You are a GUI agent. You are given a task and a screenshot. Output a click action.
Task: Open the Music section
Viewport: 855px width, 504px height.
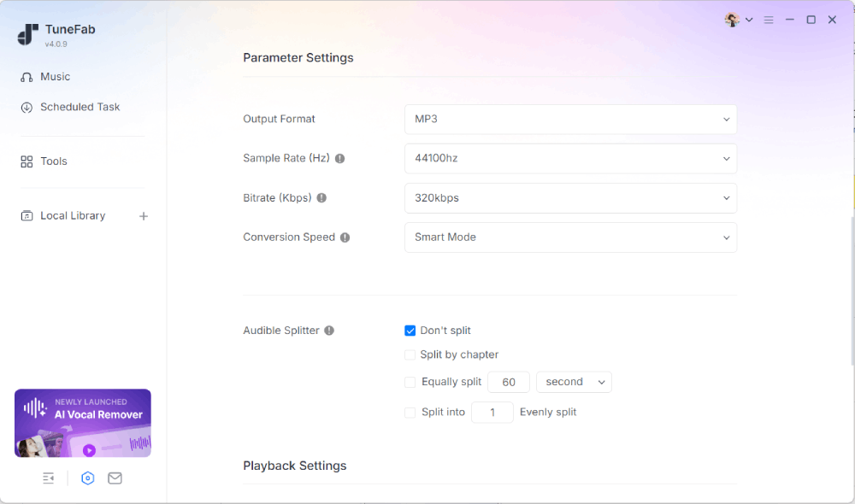(x=55, y=77)
